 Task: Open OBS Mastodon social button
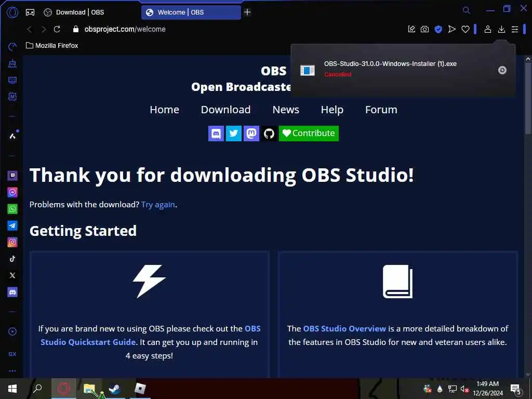pos(251,134)
